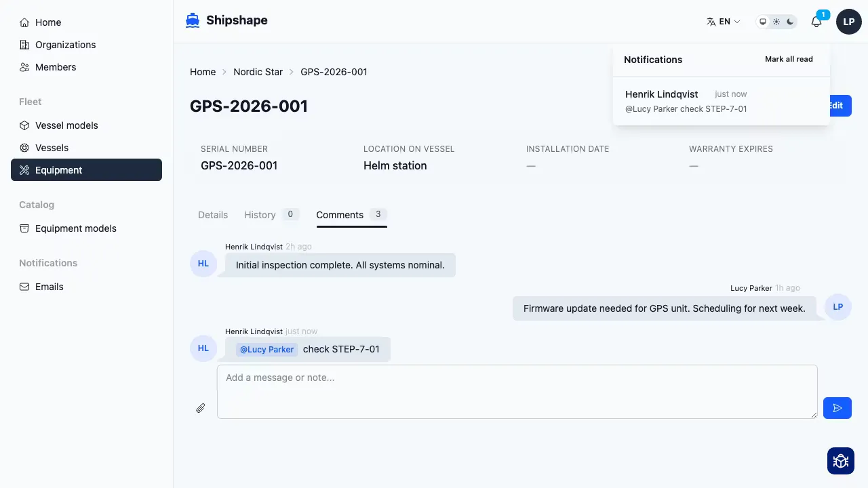
Task: Switch to the History tab
Action: pyautogui.click(x=260, y=215)
